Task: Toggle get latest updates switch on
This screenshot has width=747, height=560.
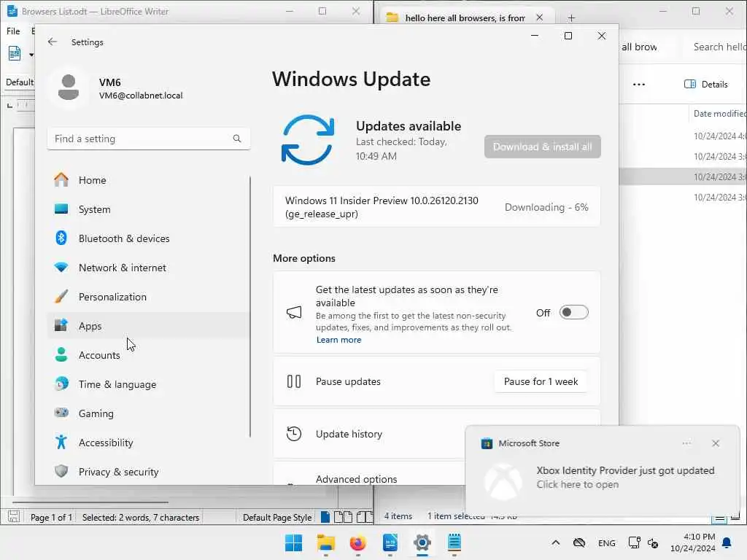Action: pos(573,312)
